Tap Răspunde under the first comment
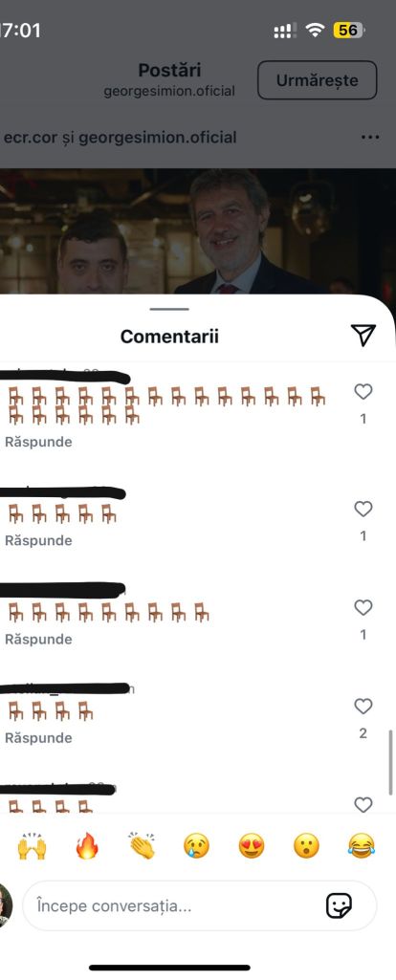Viewport: 396px width, 980px height. (x=38, y=442)
